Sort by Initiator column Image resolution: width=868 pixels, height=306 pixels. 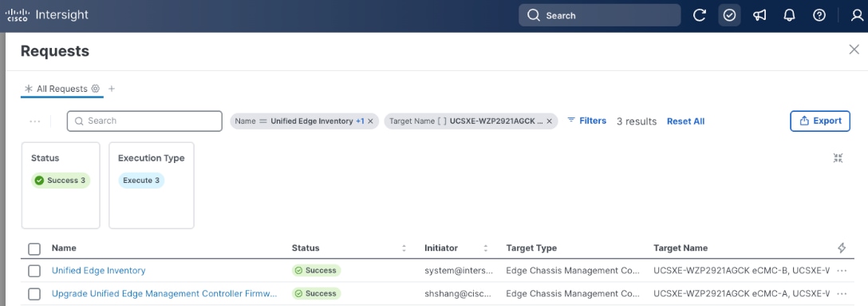[x=486, y=248]
